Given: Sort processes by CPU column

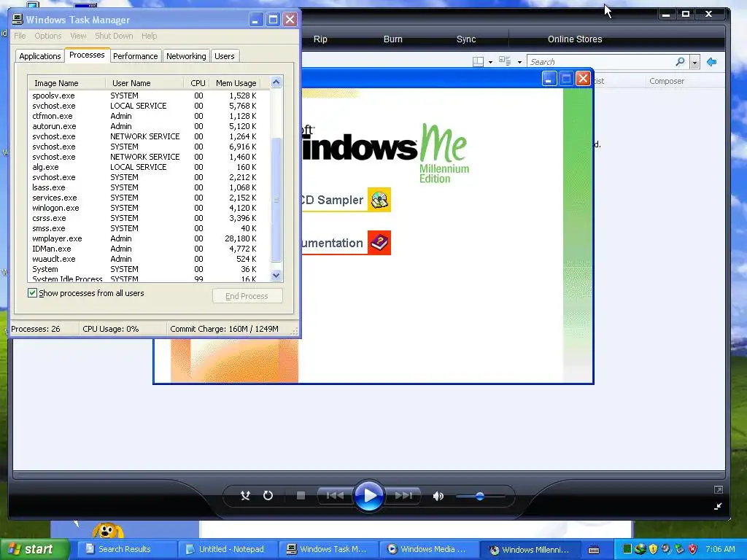Looking at the screenshot, I should (x=197, y=83).
